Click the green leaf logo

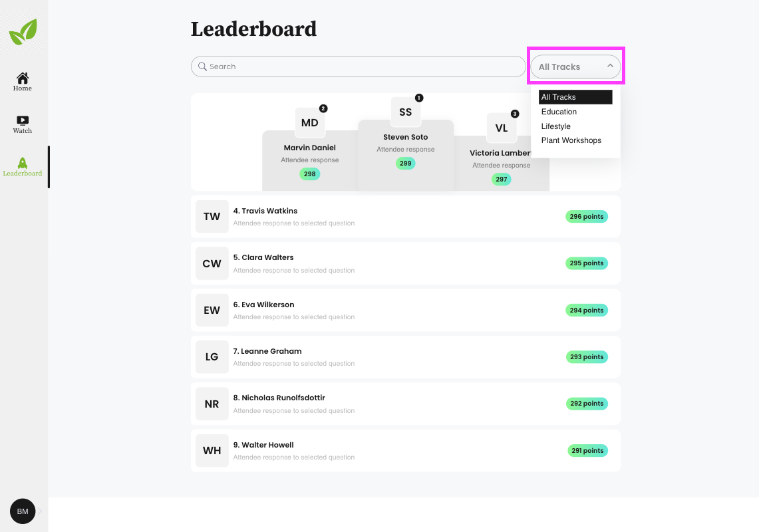23,32
